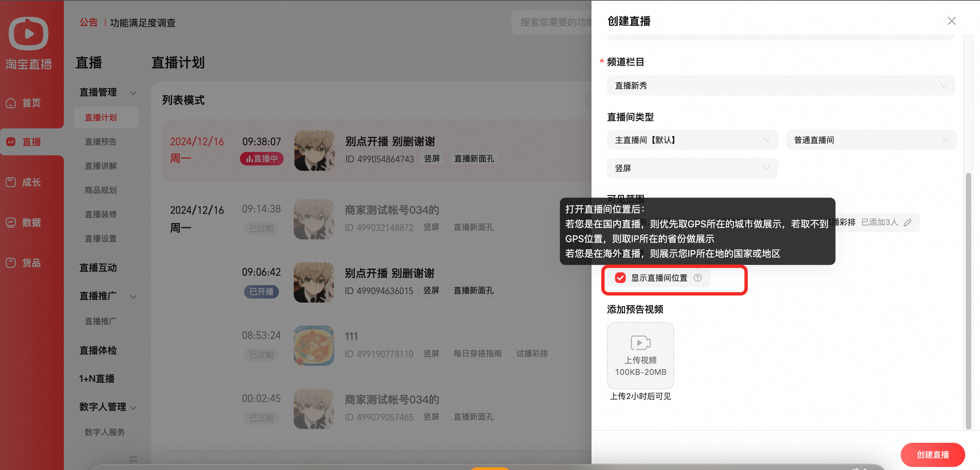
Task: Open 商品规划 submenu item
Action: pyautogui.click(x=101, y=190)
